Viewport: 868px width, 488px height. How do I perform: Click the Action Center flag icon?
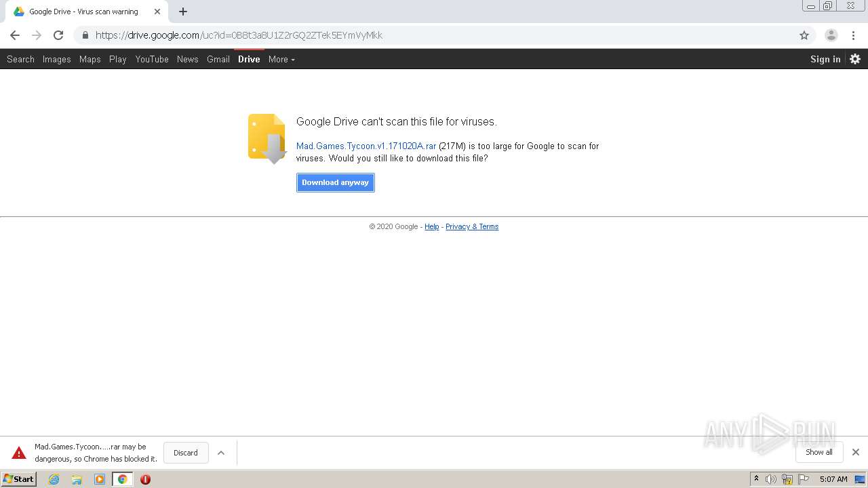[x=804, y=479]
